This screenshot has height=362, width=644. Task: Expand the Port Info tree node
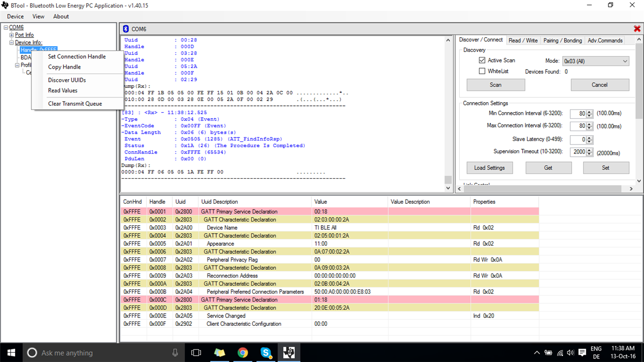click(x=12, y=35)
